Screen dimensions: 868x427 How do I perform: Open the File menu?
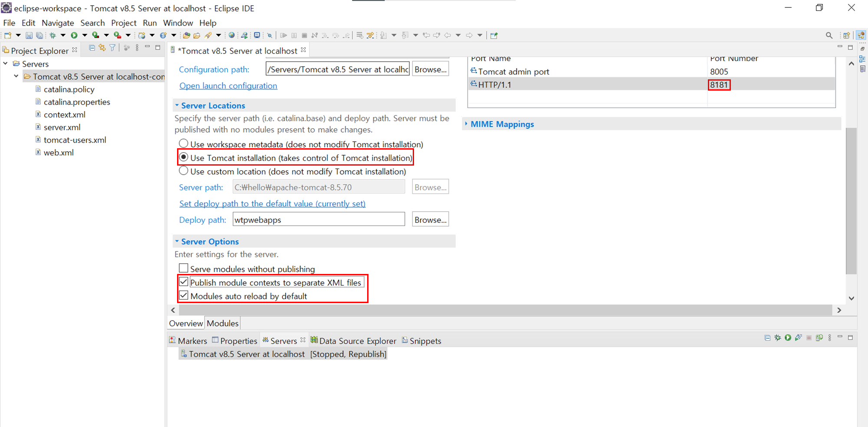[x=9, y=23]
